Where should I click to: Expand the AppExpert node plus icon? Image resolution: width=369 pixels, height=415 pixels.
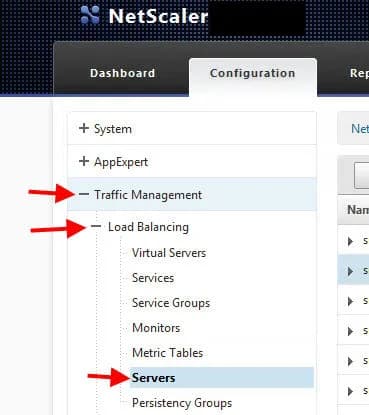click(84, 161)
